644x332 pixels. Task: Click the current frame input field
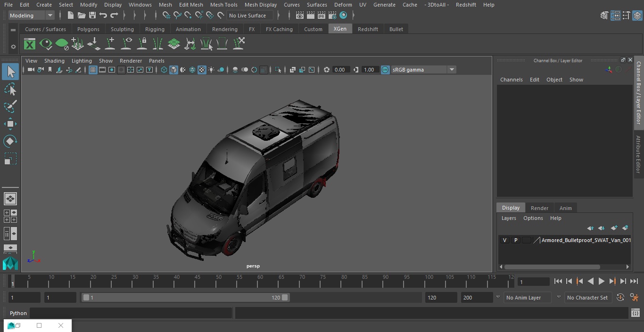[533, 282]
